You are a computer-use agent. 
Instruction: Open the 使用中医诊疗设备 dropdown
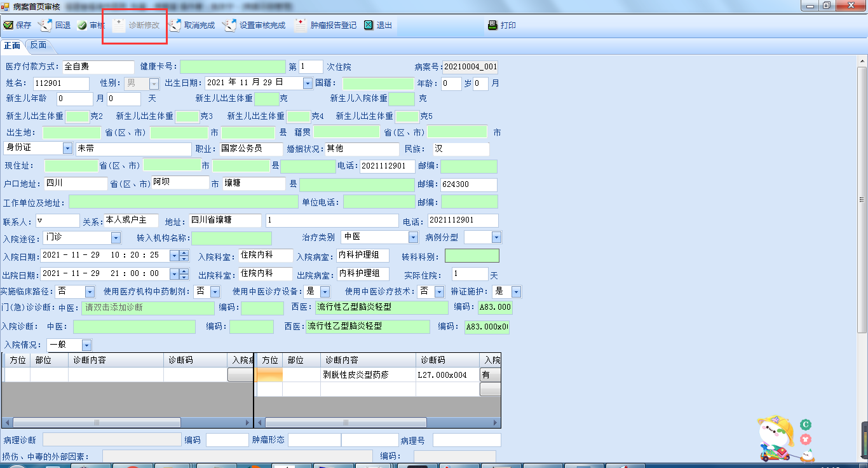(325, 292)
